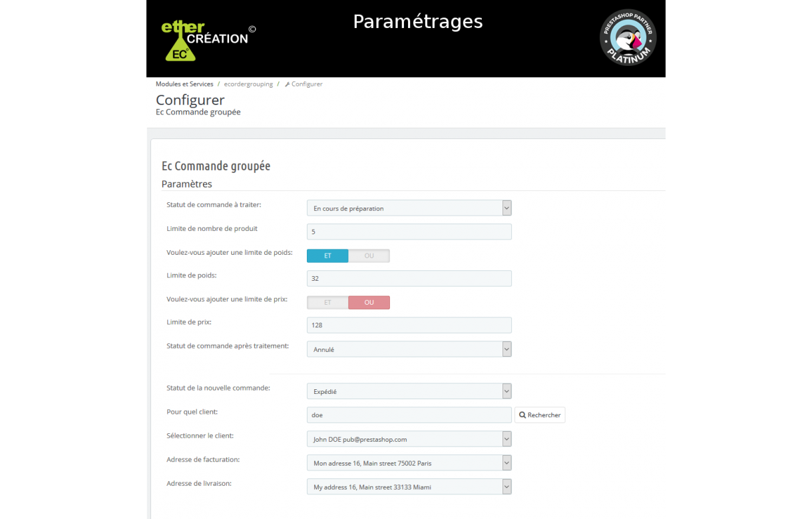Click the wrench icon beside Configurer breadcrumb

[286, 84]
